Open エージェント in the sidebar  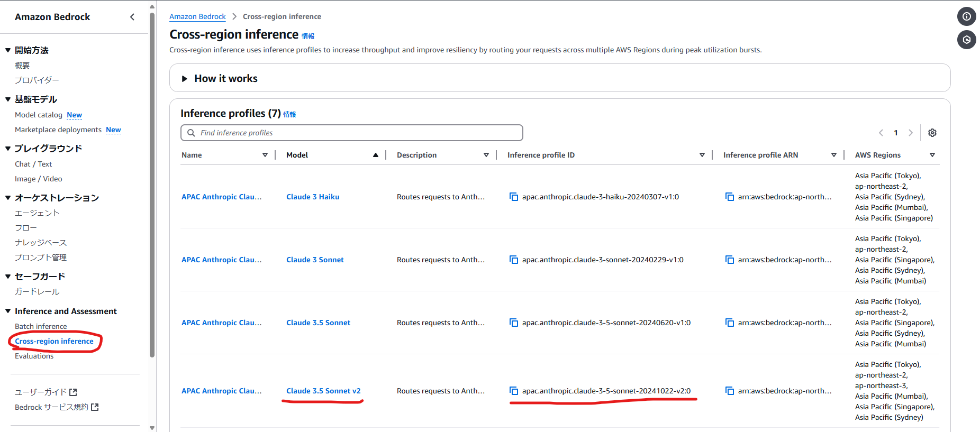pos(37,213)
